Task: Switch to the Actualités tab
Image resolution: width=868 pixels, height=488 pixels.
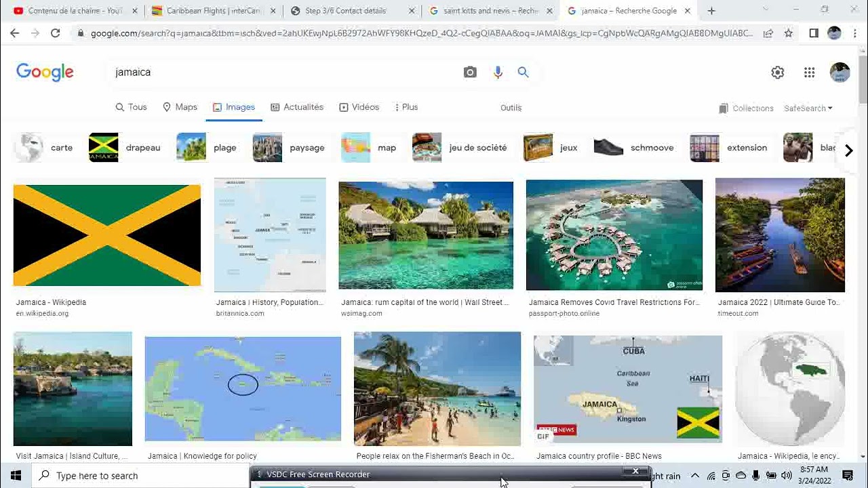Action: (297, 107)
